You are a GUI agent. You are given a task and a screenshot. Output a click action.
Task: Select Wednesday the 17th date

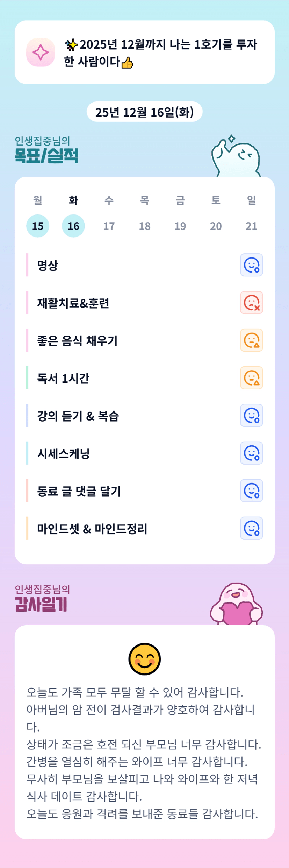coord(109,226)
